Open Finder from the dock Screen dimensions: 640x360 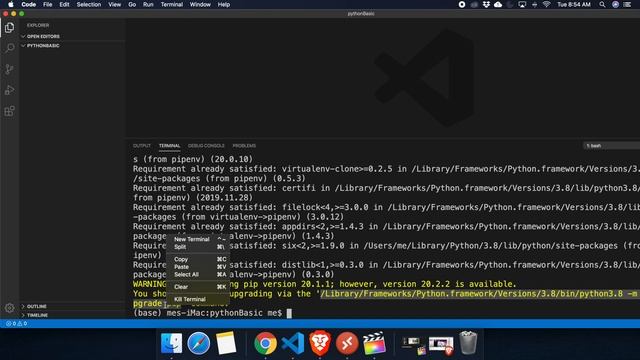pyautogui.click(x=171, y=343)
